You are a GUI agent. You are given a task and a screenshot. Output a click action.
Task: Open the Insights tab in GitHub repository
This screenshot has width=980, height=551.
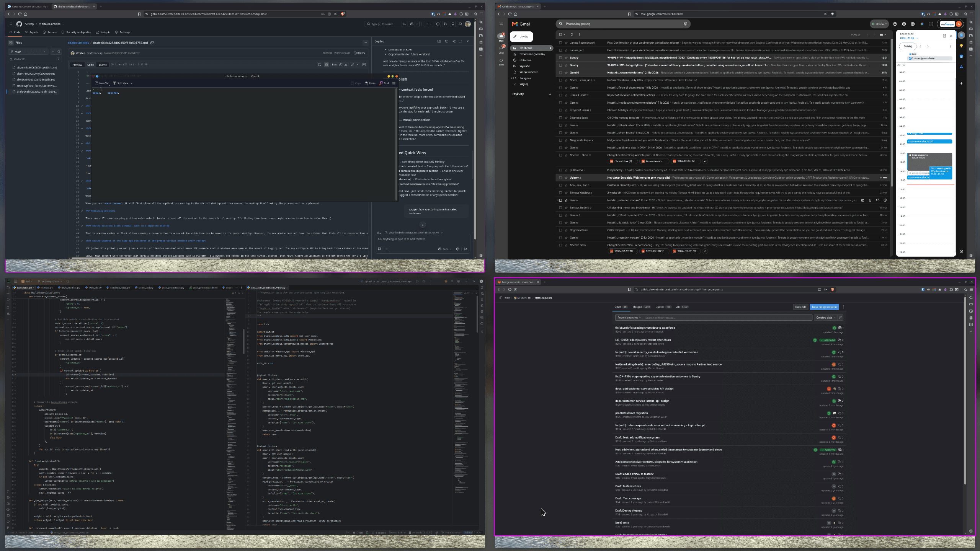click(103, 33)
